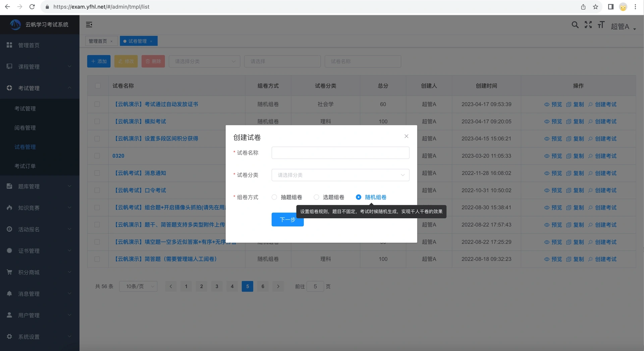Click 创建考试 for the 模拟考试 row
The image size is (644, 351).
[x=602, y=122]
